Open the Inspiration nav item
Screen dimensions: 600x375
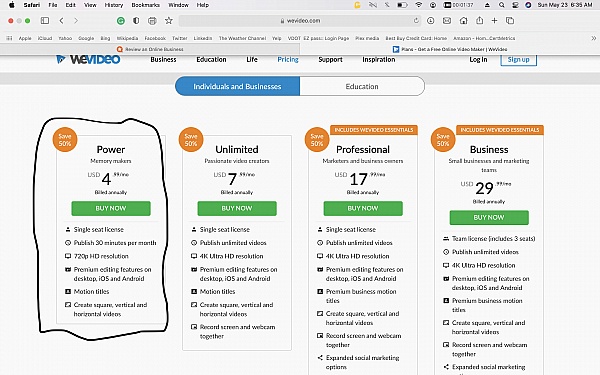[378, 59]
